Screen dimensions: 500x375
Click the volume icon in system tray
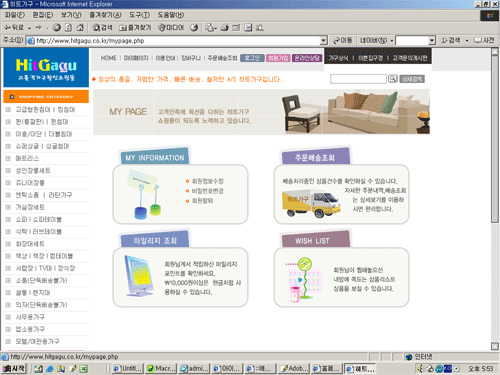click(420, 369)
